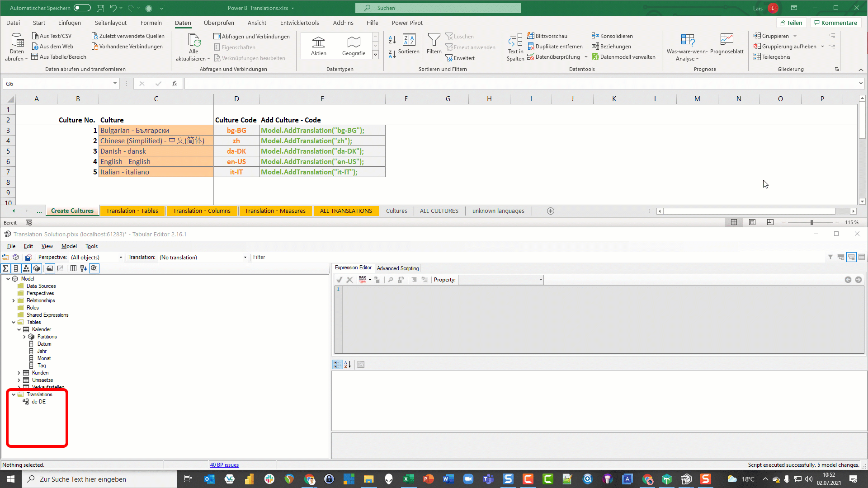Click the DAX formatter icon
The height and width of the screenshot is (488, 868).
point(363,280)
